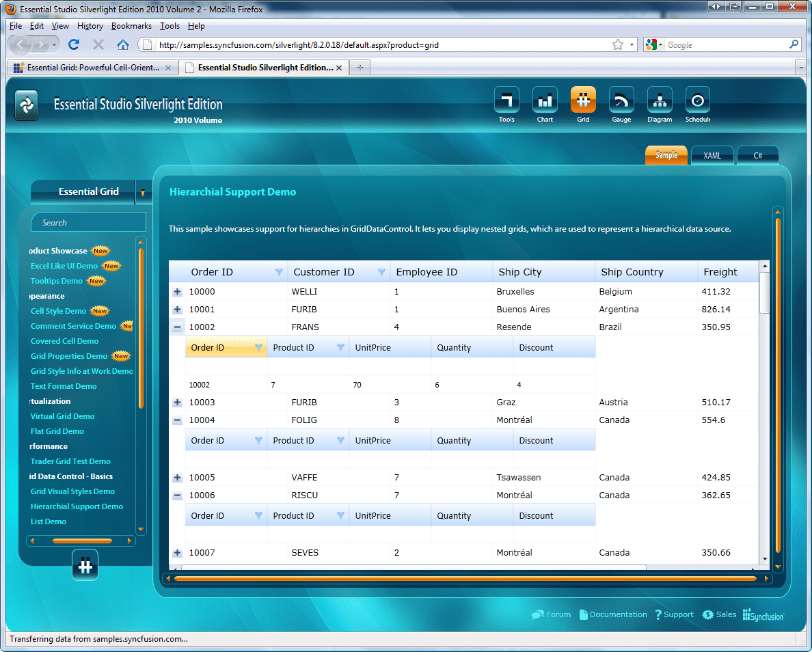Open the Diagram product icon

pyautogui.click(x=660, y=100)
